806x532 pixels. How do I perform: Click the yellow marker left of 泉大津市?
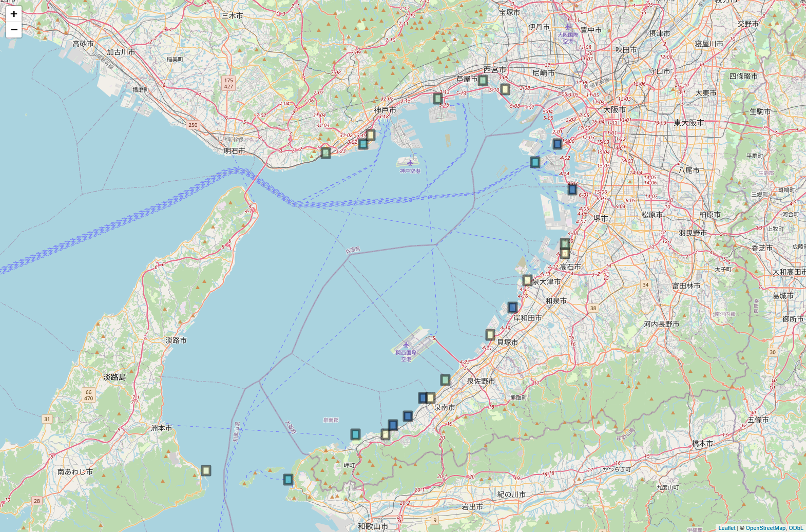click(527, 280)
